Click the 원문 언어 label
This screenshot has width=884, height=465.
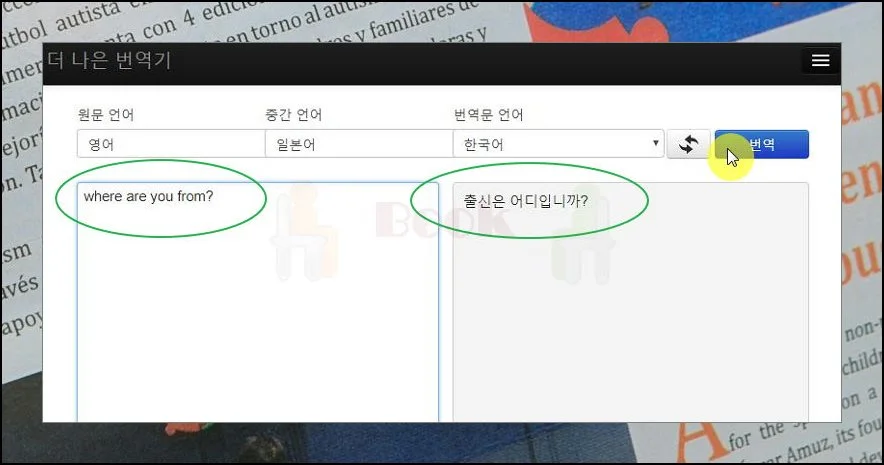coord(106,115)
